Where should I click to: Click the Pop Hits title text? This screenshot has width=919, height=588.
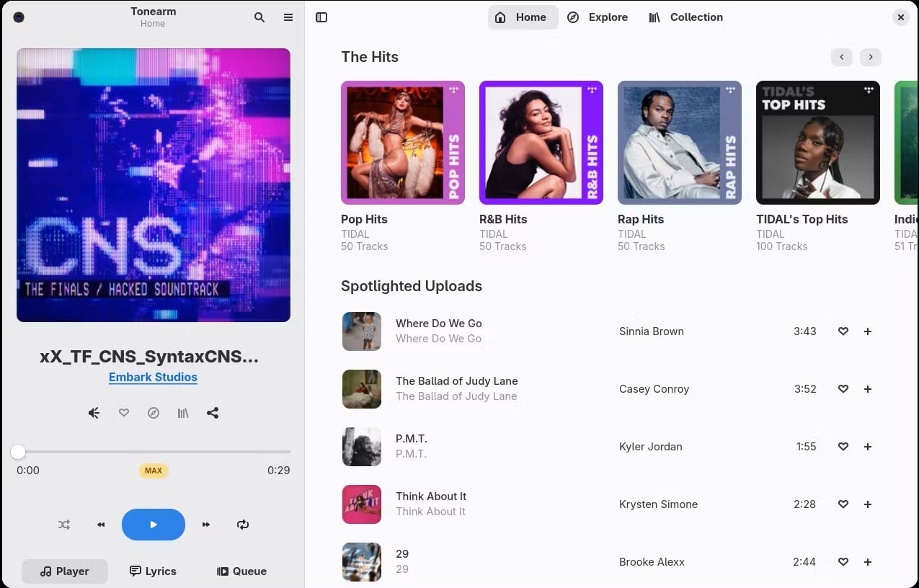(x=365, y=219)
